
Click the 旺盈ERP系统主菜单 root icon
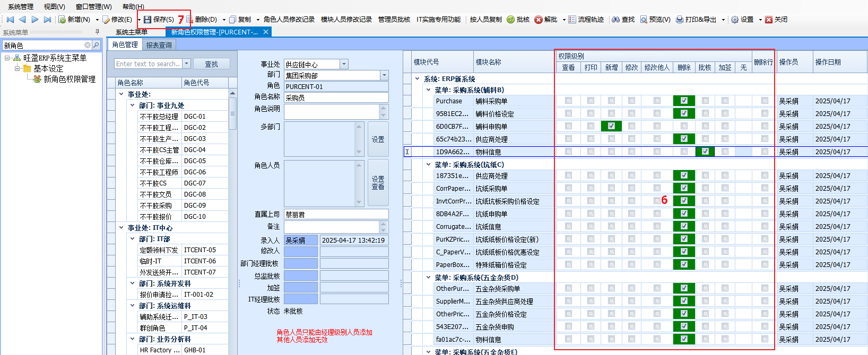pyautogui.click(x=17, y=58)
